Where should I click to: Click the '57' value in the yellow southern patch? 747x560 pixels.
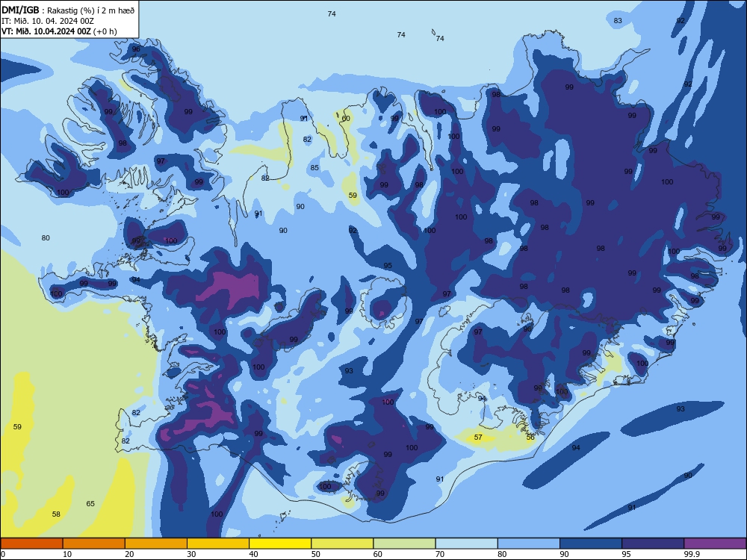coord(478,437)
